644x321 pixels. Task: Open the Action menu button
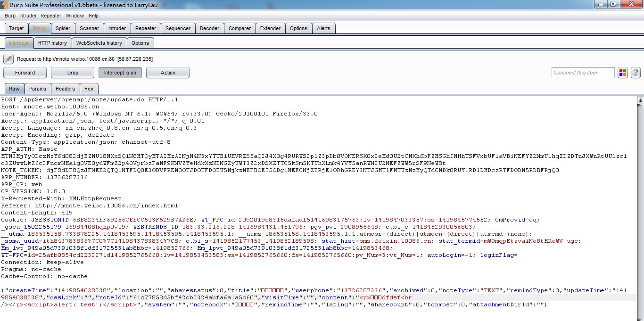168,73
